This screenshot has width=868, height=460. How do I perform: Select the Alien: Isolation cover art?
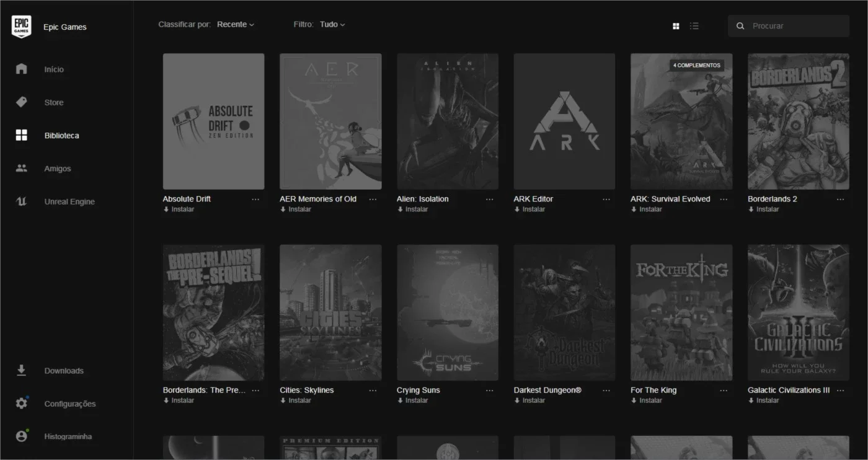[448, 122]
